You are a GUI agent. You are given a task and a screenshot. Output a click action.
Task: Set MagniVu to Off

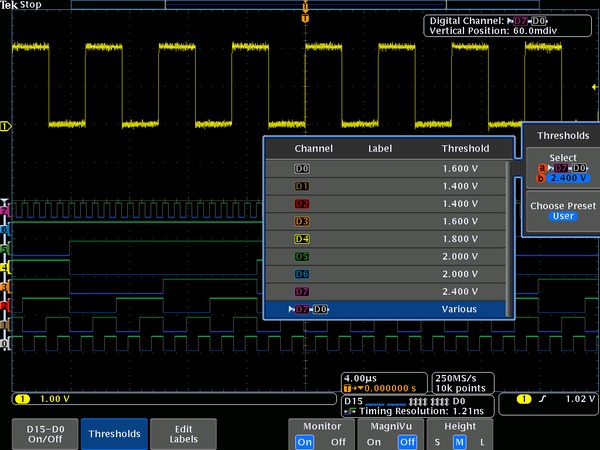(406, 441)
